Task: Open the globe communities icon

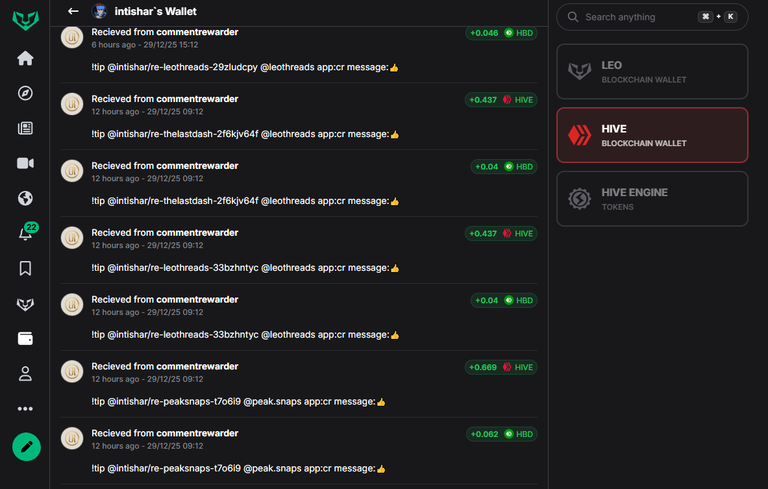Action: point(25,198)
